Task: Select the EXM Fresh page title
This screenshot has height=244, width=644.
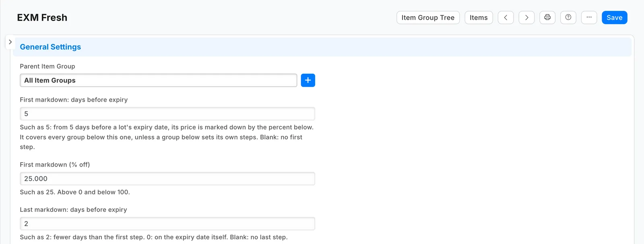Action: [42, 17]
